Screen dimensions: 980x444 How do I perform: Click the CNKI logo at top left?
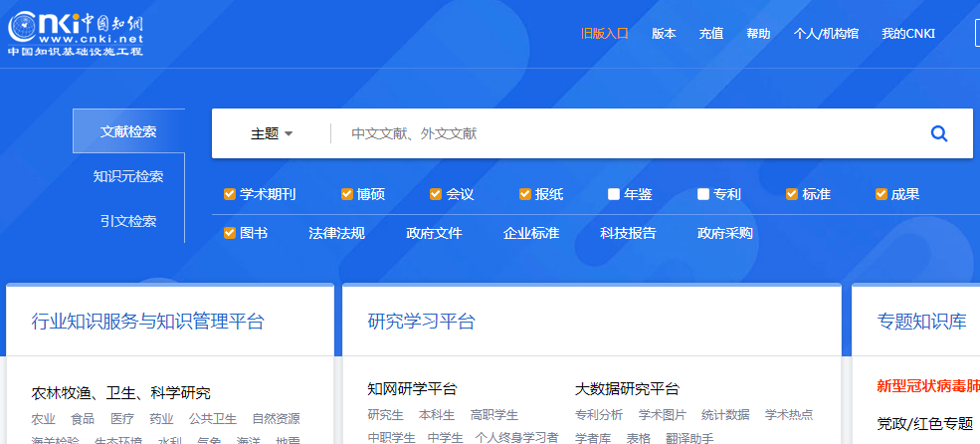(76, 33)
